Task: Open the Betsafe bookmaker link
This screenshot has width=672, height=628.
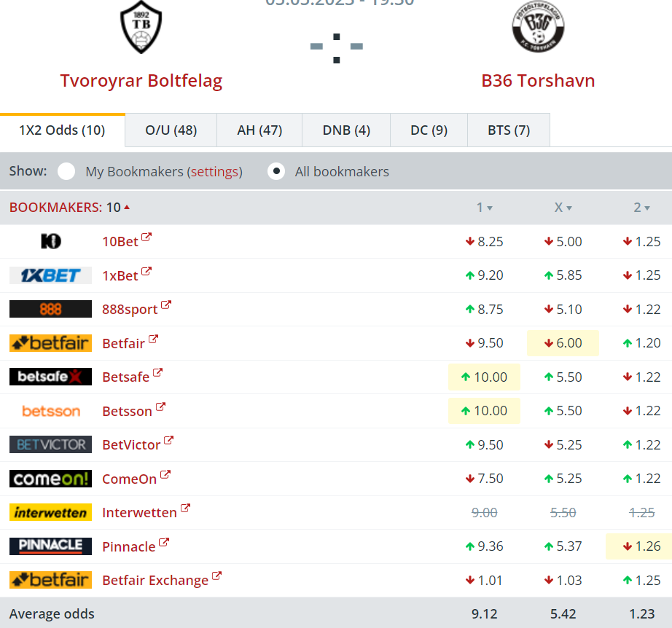Action: [125, 377]
